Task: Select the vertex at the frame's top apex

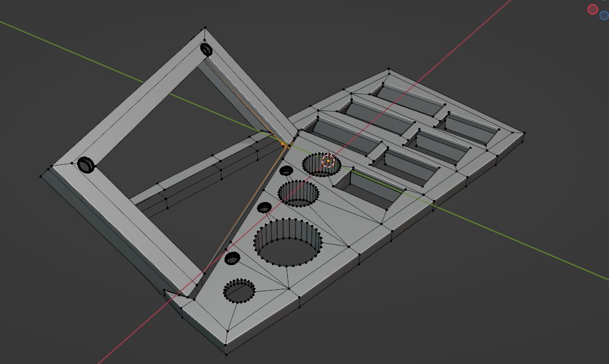Action: pos(205,27)
